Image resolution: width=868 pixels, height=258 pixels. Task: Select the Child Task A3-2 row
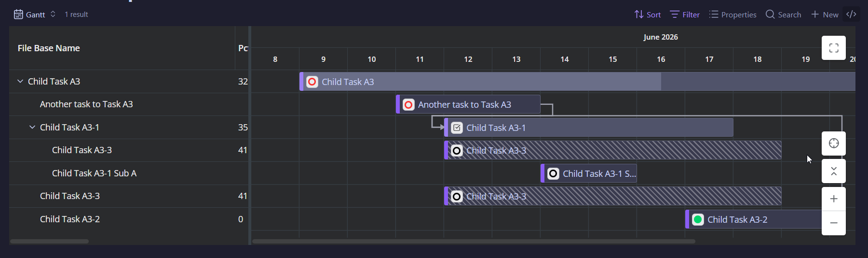[129, 219]
